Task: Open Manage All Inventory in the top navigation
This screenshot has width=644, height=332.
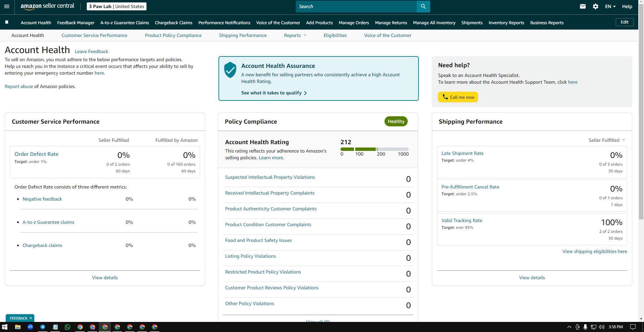Action: click(434, 23)
